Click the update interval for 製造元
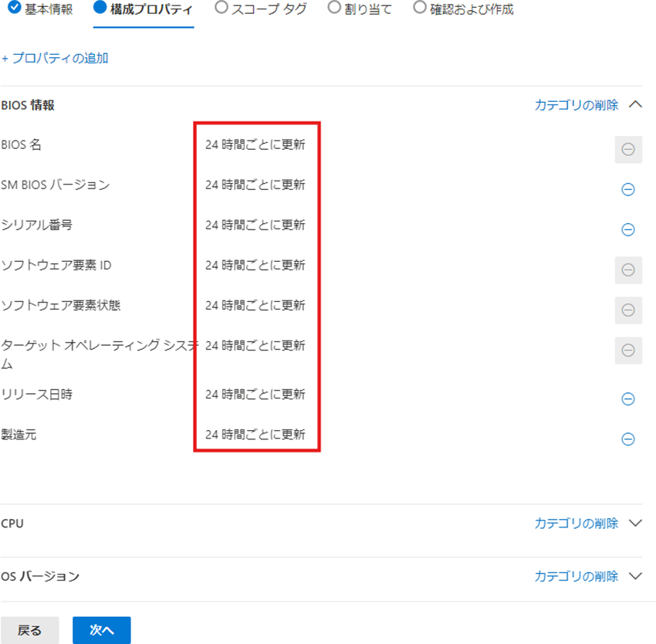 [255, 434]
